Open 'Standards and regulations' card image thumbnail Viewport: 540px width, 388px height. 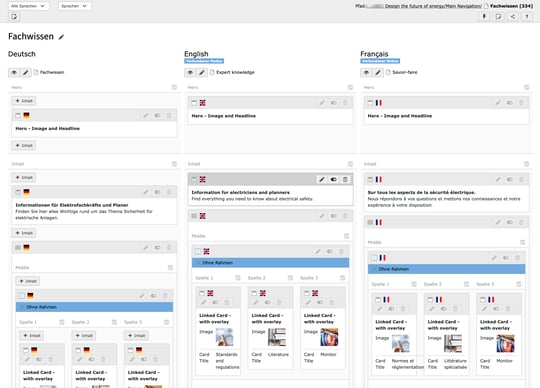[x=225, y=337]
